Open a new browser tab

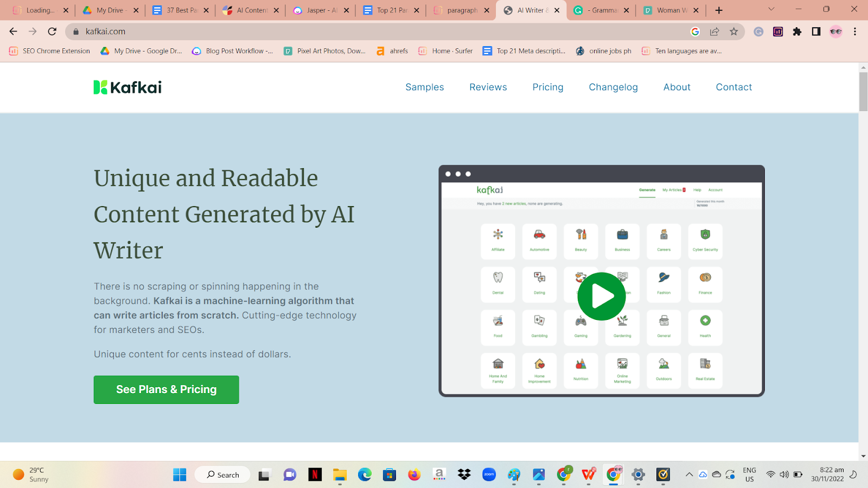click(719, 10)
